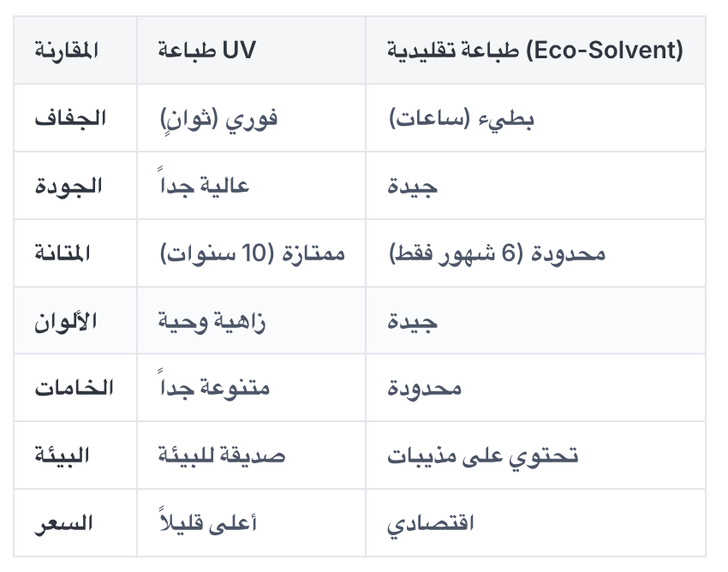Click the الجودة row label
The height and width of the screenshot is (572, 728).
(69, 186)
